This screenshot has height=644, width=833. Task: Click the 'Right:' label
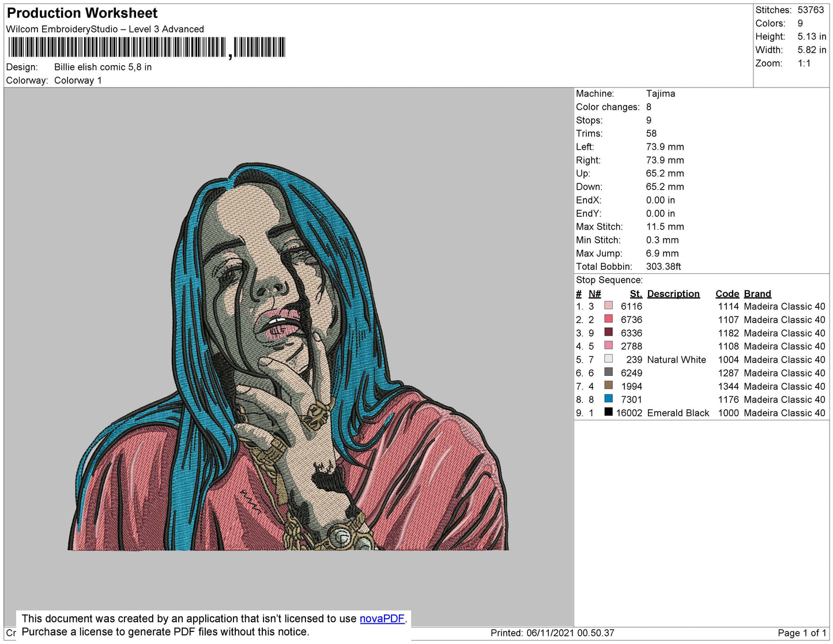(x=588, y=160)
